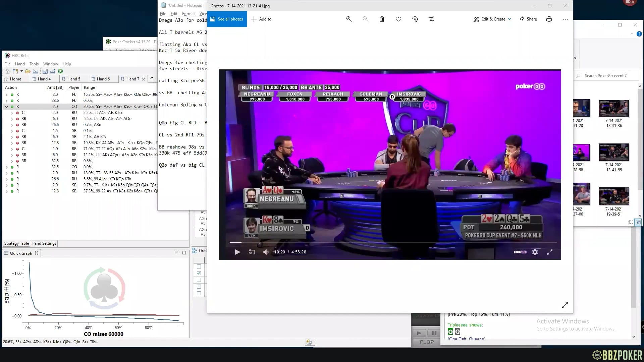644x362 pixels.
Task: Click the zoom in magnifier icon
Action: click(x=349, y=19)
